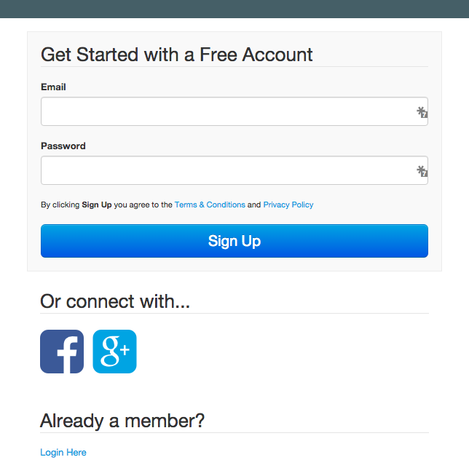Image resolution: width=469 pixels, height=476 pixels.
Task: Connect using the Google+ icon
Action: (114, 352)
